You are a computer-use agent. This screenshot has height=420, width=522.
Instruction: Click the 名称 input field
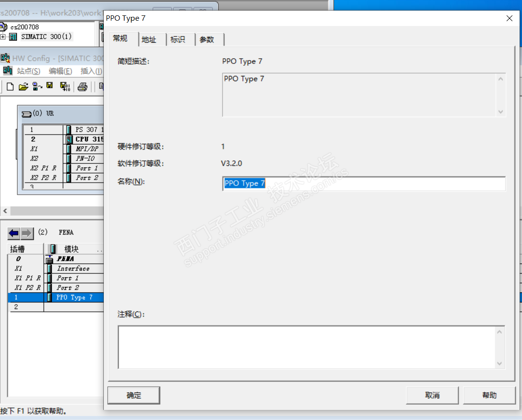[x=363, y=184]
